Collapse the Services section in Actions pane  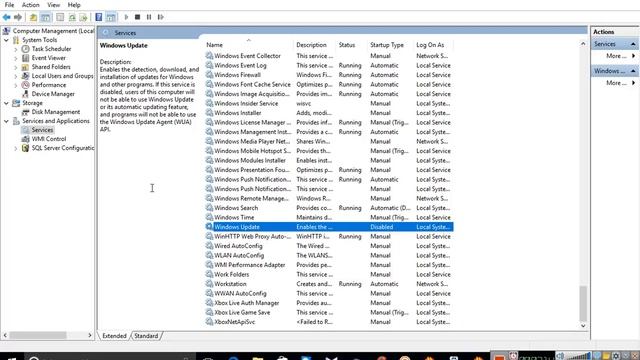coord(633,44)
